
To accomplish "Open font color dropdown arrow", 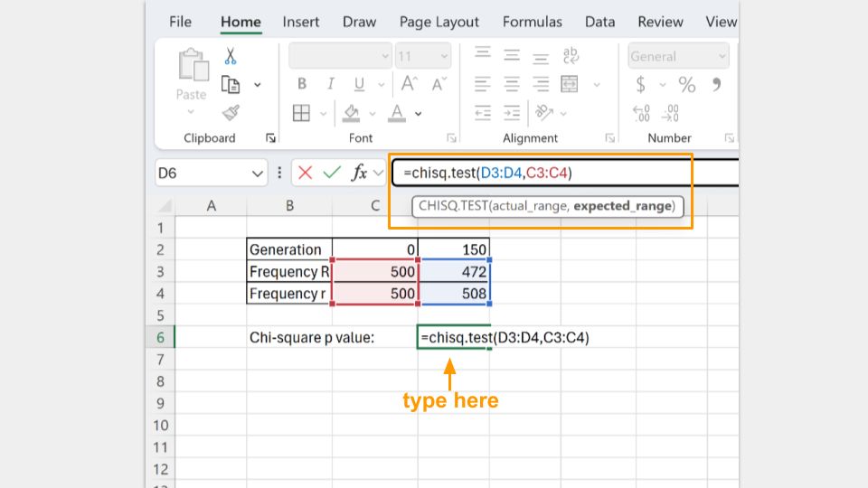I will [x=419, y=114].
